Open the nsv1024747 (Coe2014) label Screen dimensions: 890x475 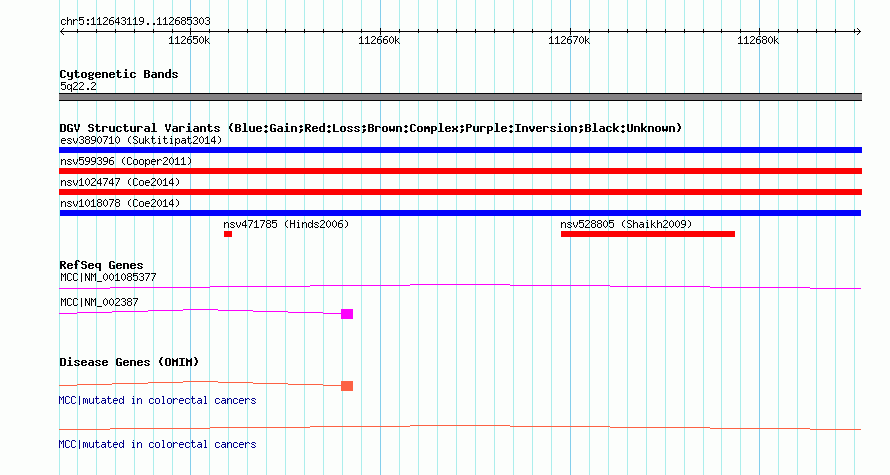(x=120, y=182)
